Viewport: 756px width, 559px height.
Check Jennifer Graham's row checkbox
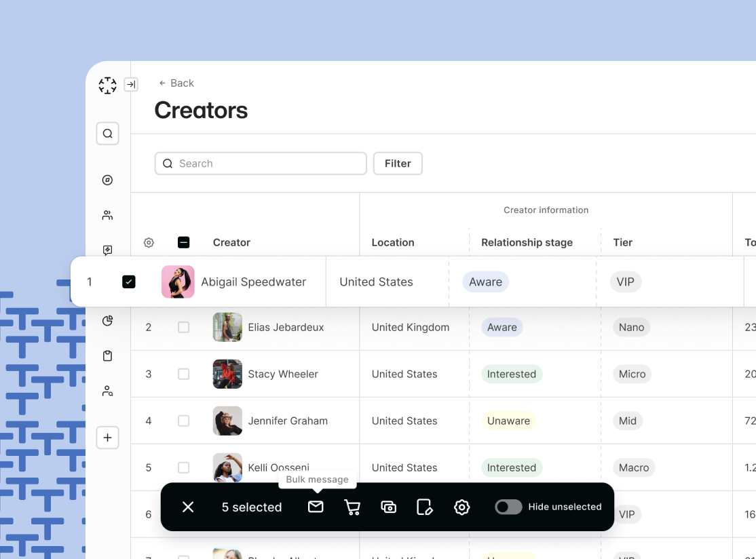point(184,421)
